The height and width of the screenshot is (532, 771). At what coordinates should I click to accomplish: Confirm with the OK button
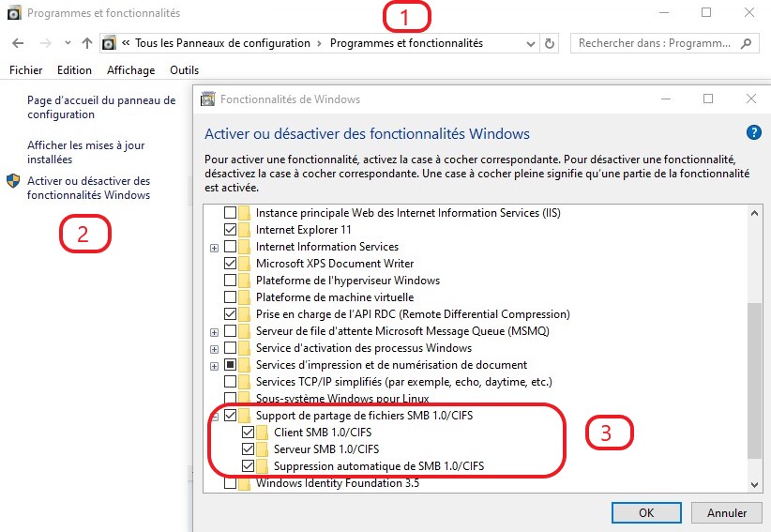[646, 513]
